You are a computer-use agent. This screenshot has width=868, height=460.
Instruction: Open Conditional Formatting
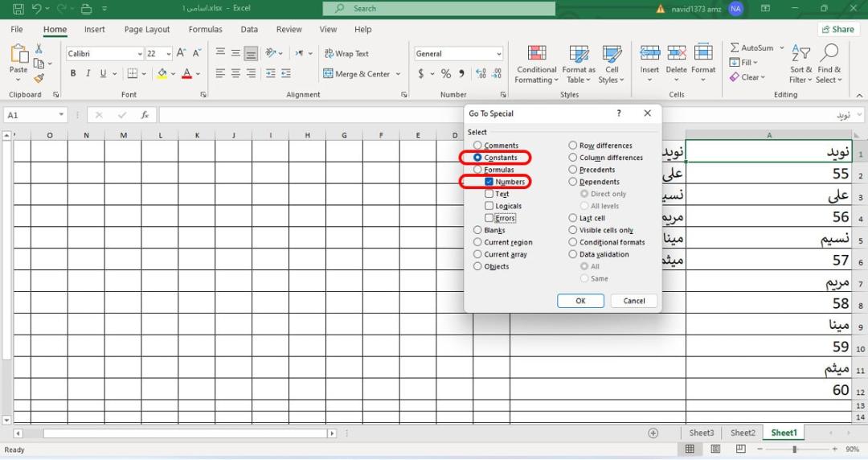(x=536, y=64)
